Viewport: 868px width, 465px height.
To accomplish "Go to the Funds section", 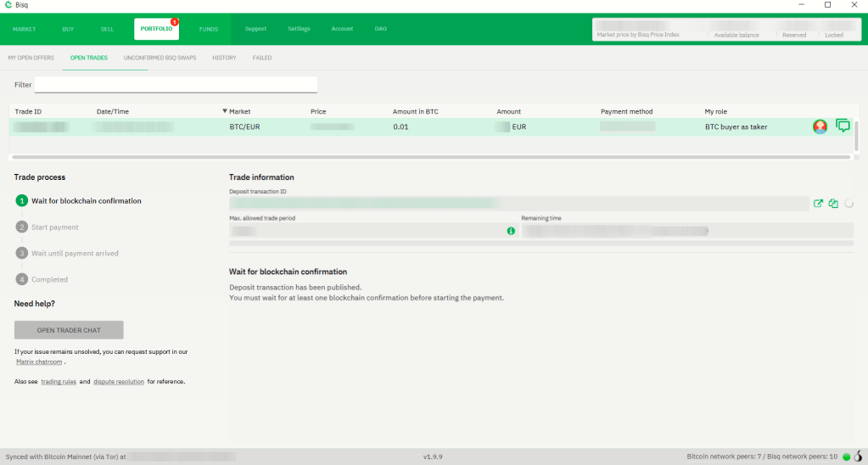I will (209, 29).
